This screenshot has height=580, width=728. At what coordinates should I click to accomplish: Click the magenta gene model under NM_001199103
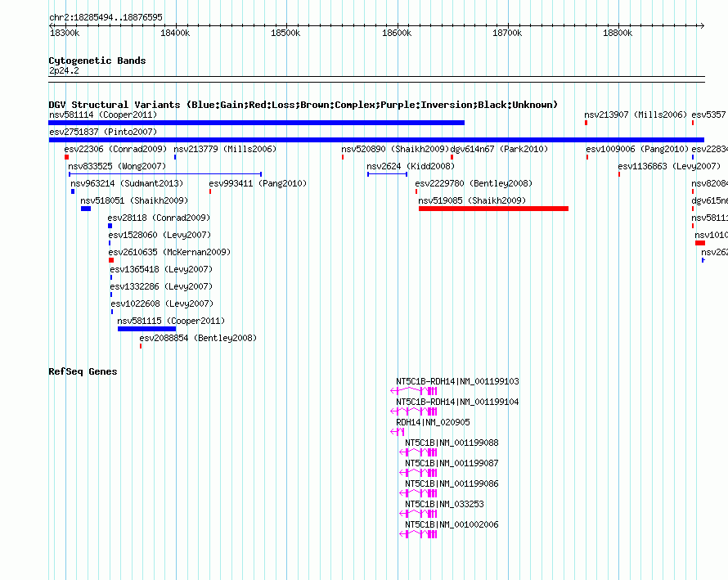point(414,391)
